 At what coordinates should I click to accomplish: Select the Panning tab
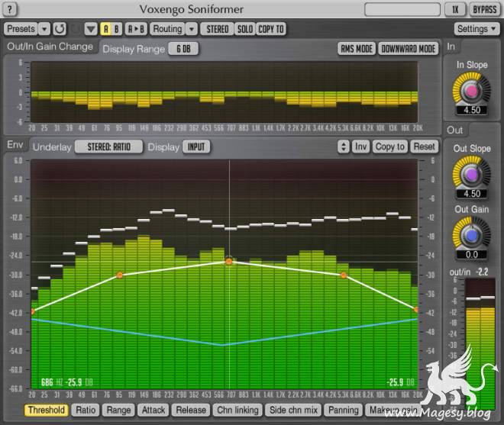(344, 410)
